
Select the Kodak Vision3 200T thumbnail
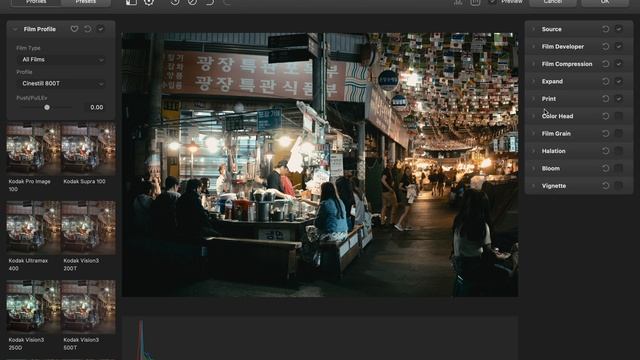[x=89, y=228]
